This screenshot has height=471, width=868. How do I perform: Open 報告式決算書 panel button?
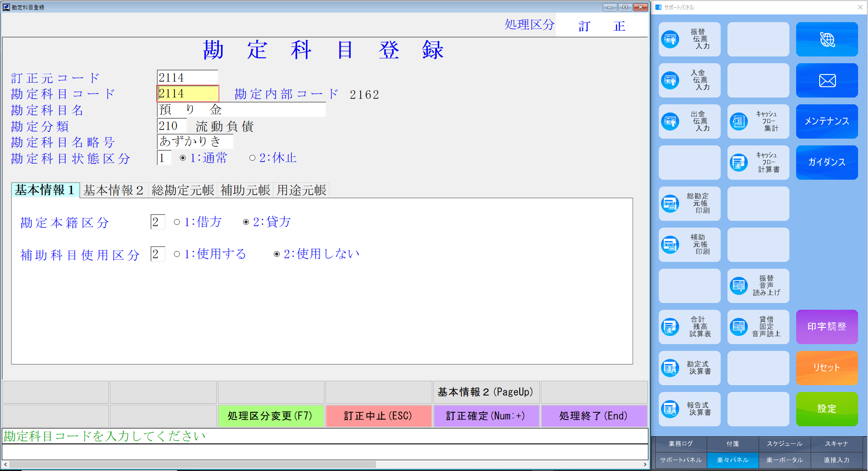point(690,409)
